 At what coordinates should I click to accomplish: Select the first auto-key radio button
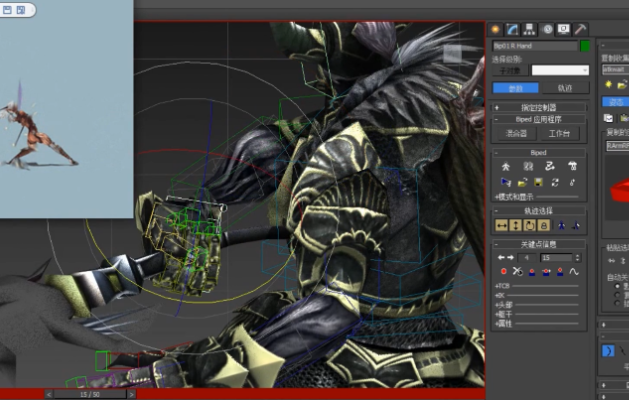pyautogui.click(x=617, y=286)
